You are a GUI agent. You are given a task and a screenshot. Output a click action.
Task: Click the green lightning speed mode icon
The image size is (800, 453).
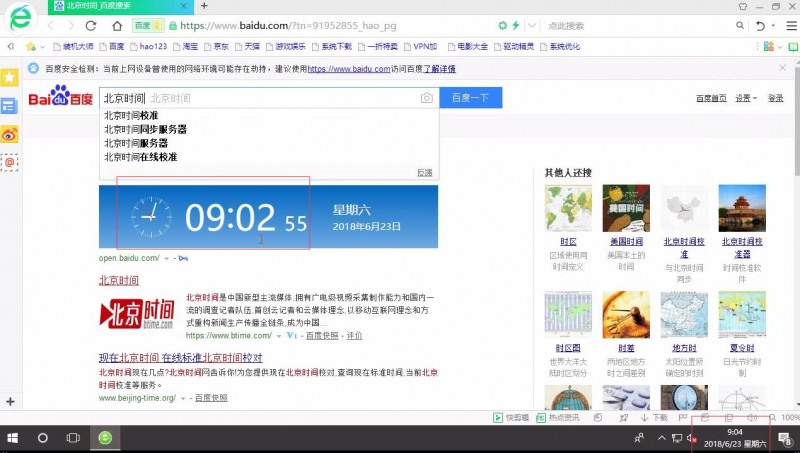[x=515, y=26]
